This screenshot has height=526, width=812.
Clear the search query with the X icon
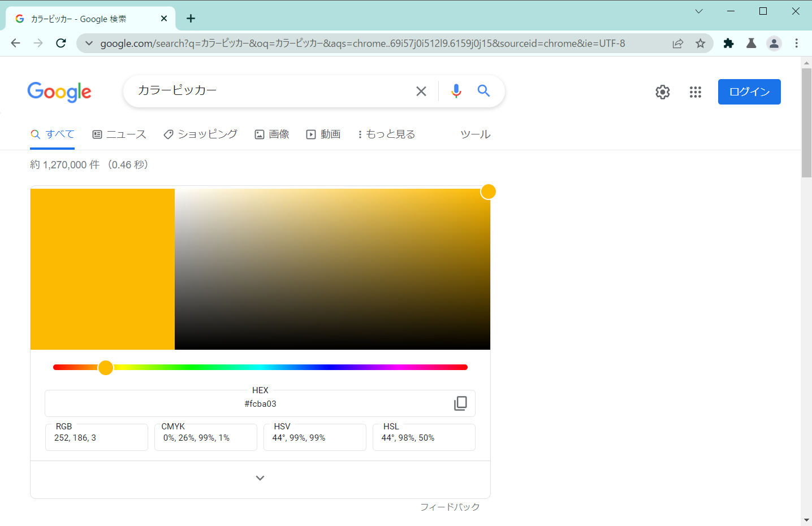click(421, 90)
